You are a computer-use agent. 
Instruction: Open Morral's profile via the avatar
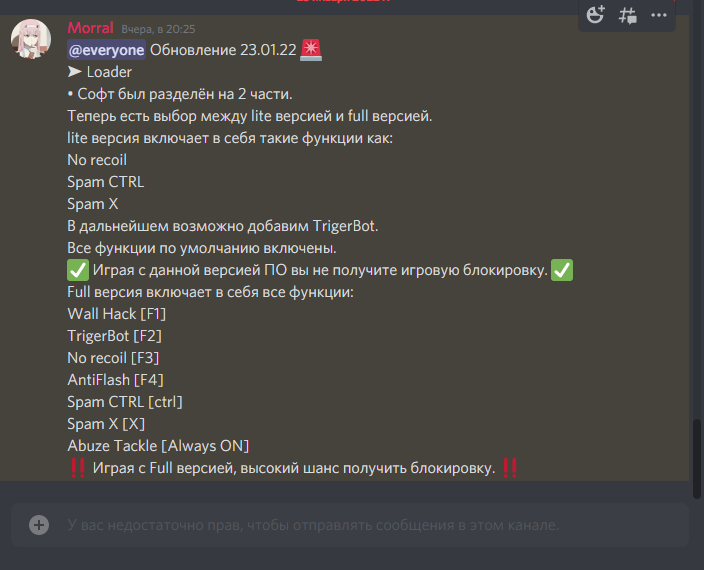[x=31, y=39]
